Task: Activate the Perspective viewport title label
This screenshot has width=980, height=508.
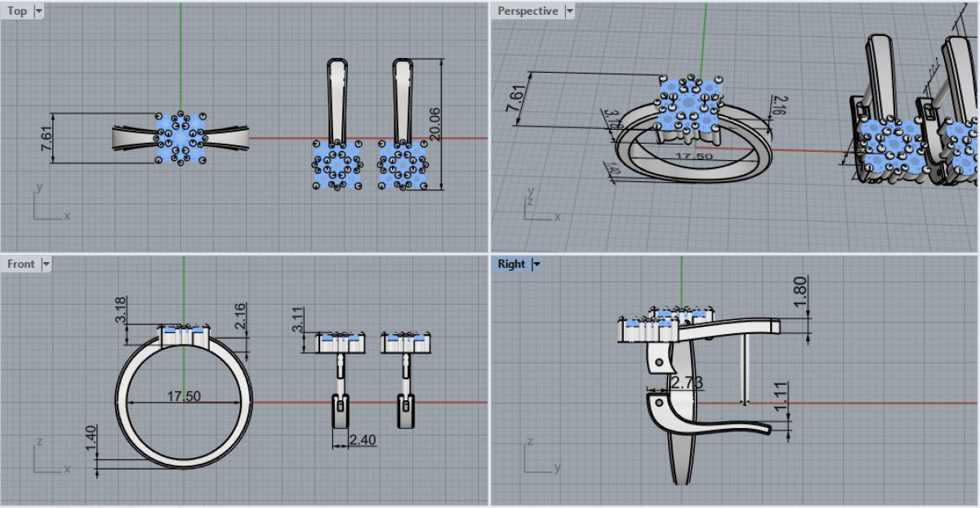Action: pos(528,11)
